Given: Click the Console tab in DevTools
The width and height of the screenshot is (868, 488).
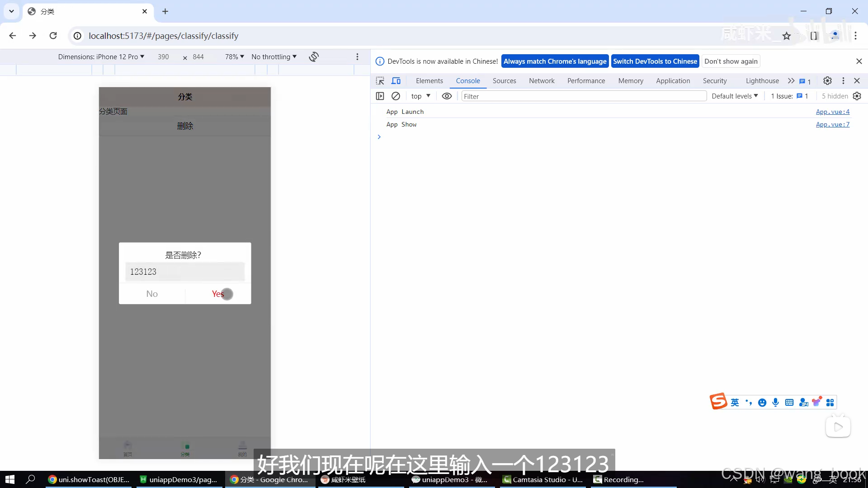Looking at the screenshot, I should coord(468,80).
